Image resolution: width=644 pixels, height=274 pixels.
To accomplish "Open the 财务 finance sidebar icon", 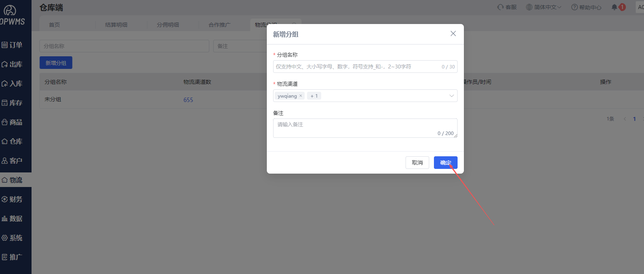I will tap(5, 199).
